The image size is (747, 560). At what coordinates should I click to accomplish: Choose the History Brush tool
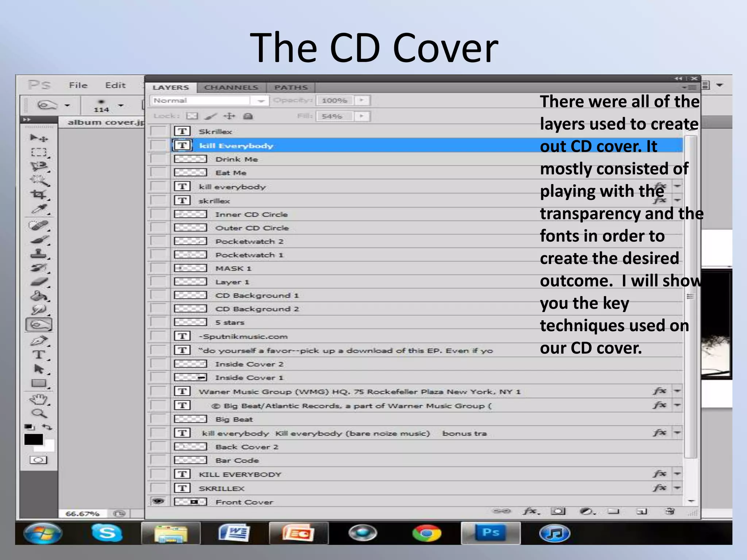click(x=39, y=268)
